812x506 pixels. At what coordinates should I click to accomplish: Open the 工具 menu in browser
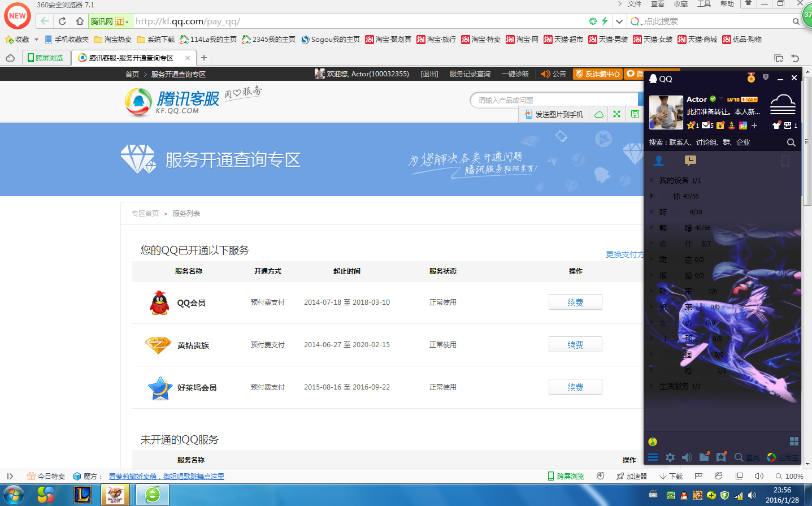coord(704,4)
